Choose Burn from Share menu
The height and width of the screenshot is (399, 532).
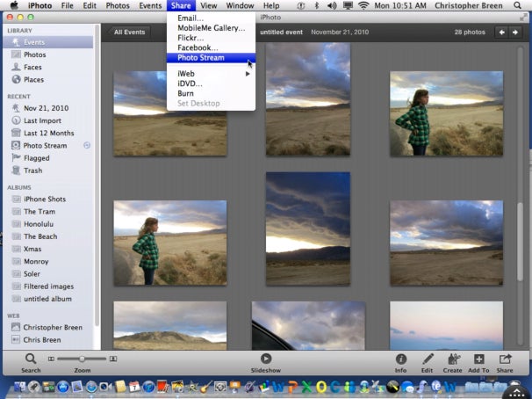pyautogui.click(x=211, y=93)
